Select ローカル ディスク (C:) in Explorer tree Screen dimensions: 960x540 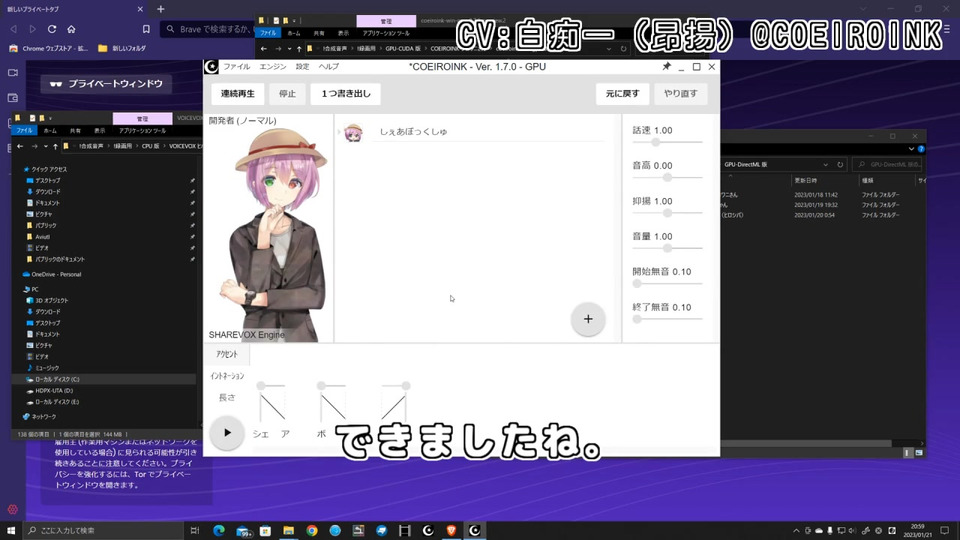click(x=57, y=380)
